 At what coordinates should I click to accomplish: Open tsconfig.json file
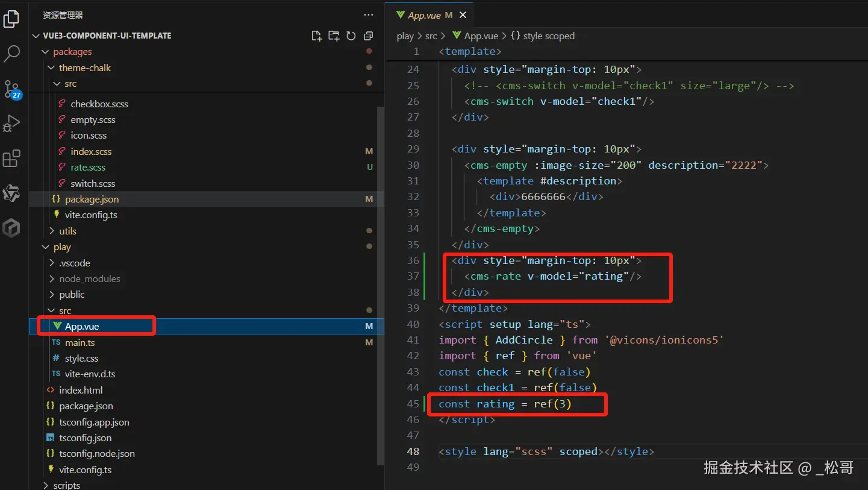point(85,438)
